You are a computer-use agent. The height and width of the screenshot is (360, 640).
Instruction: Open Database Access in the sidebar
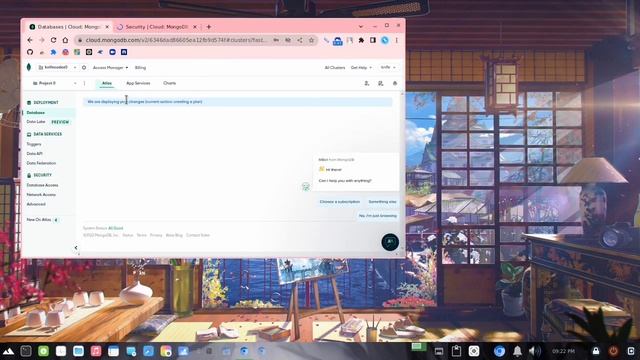coord(42,185)
